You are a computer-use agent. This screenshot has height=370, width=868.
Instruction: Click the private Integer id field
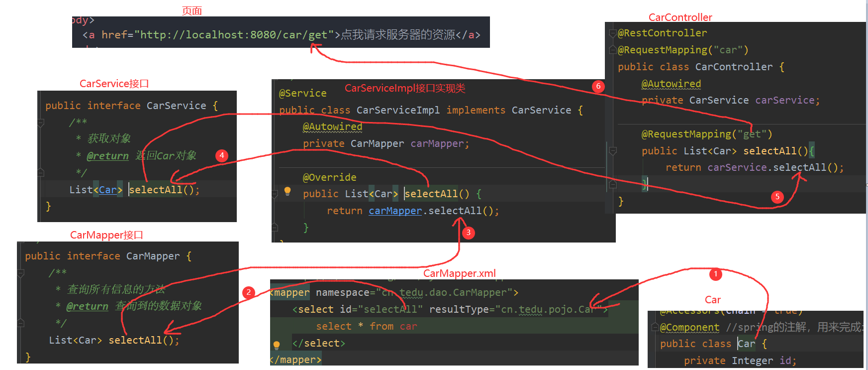click(740, 361)
